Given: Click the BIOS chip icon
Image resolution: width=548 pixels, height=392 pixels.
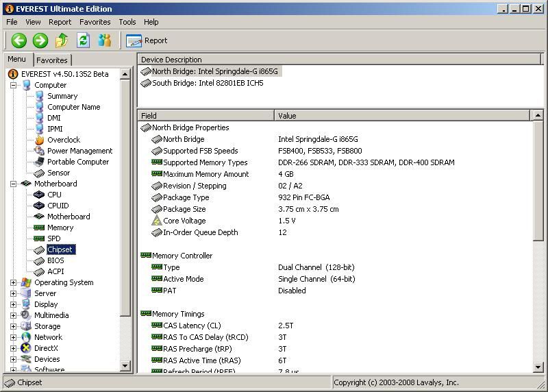Looking at the screenshot, I should point(39,260).
